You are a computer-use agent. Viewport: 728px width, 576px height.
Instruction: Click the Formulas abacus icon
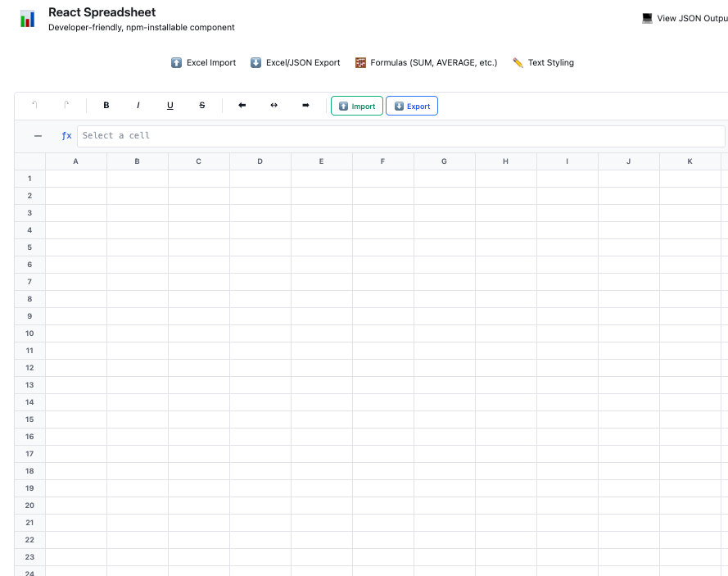click(x=360, y=63)
